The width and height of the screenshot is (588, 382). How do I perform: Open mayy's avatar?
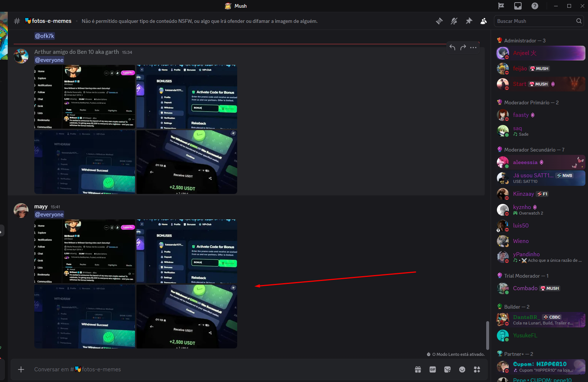pyautogui.click(x=21, y=211)
